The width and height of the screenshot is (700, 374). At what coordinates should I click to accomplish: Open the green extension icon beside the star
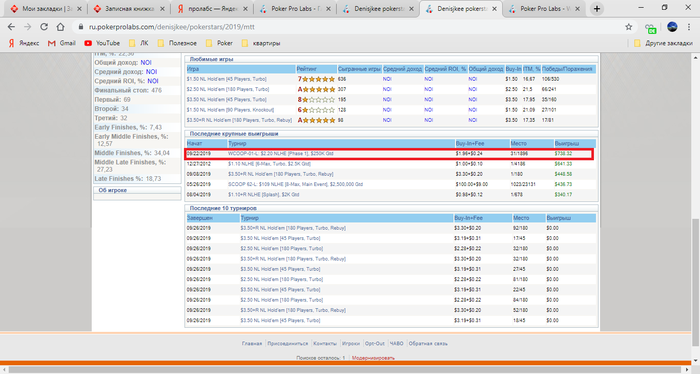pyautogui.click(x=651, y=28)
